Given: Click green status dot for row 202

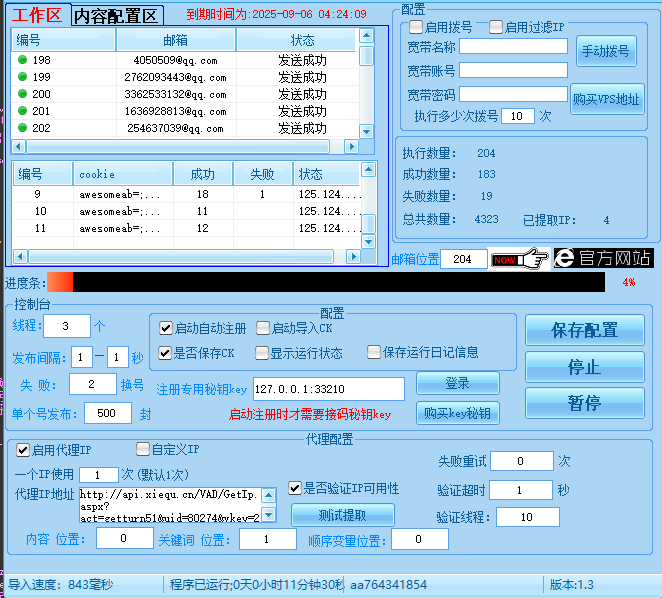Looking at the screenshot, I should tap(23, 128).
